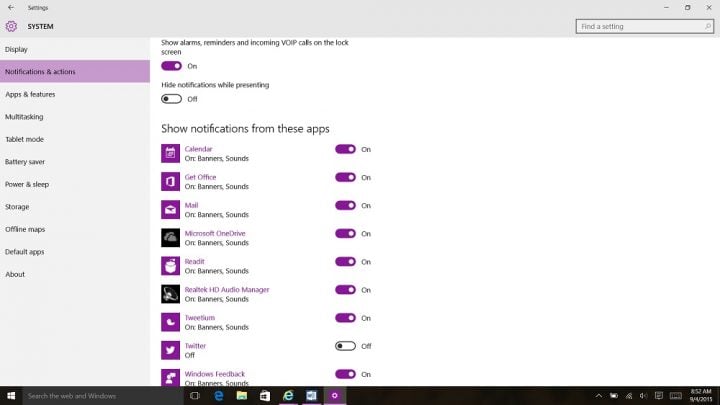The width and height of the screenshot is (720, 405).
Task: Click the Twitter bird icon
Action: pyautogui.click(x=170, y=350)
